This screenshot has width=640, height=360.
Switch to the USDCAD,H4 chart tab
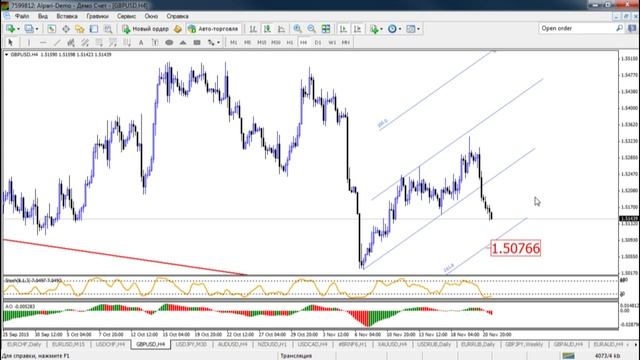pyautogui.click(x=312, y=344)
